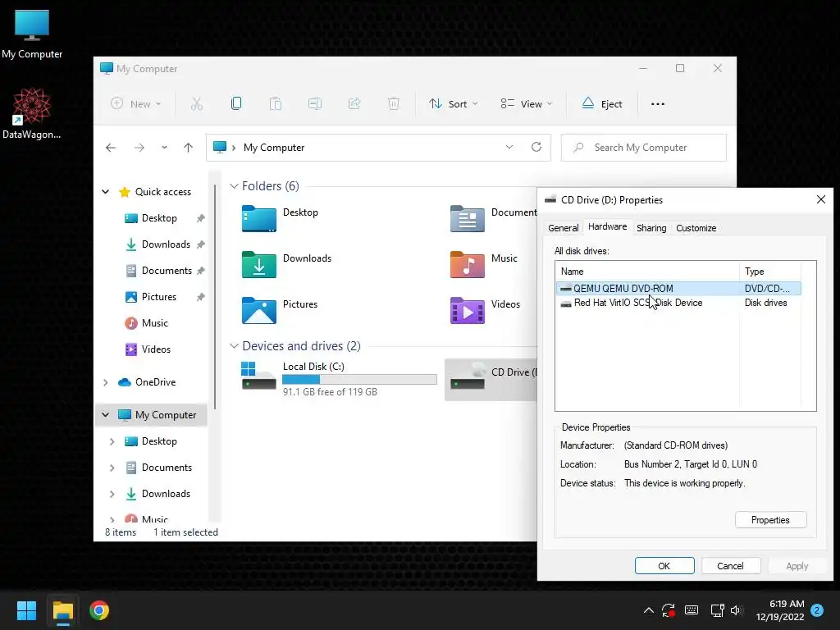The width and height of the screenshot is (840, 630).
Task: Expand the OneDrive tree node
Action: [106, 382]
